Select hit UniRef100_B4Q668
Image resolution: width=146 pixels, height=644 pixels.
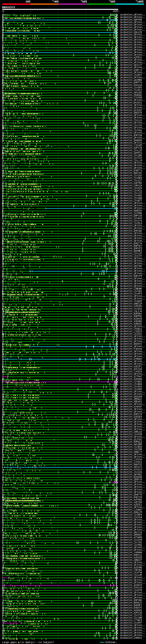click(x=131, y=140)
